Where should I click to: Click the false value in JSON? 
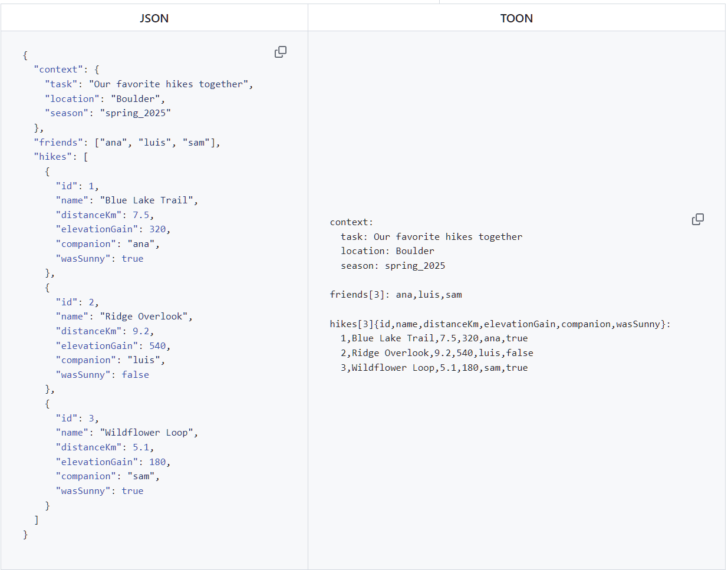tap(135, 375)
